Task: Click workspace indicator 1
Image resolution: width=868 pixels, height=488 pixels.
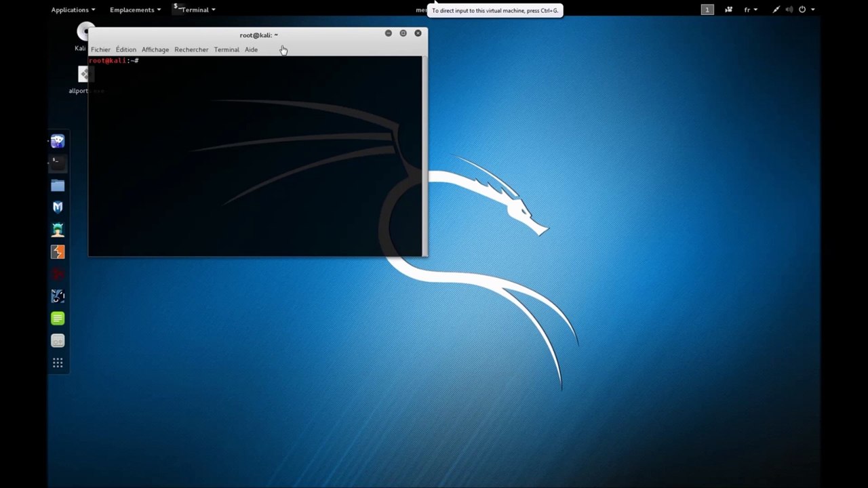Action: point(707,9)
